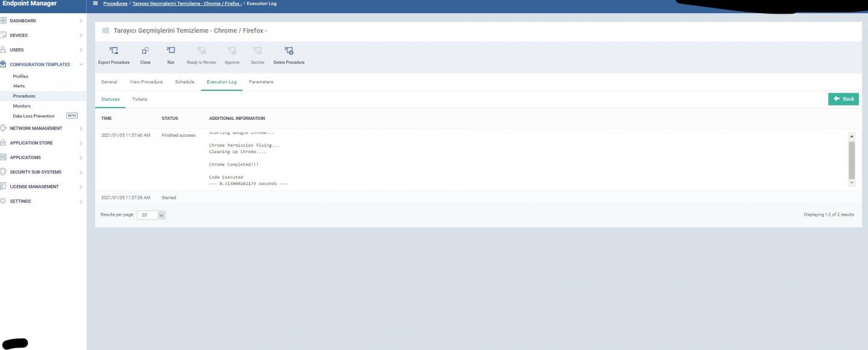Open the Procedures breadcrumb link

[x=115, y=4]
